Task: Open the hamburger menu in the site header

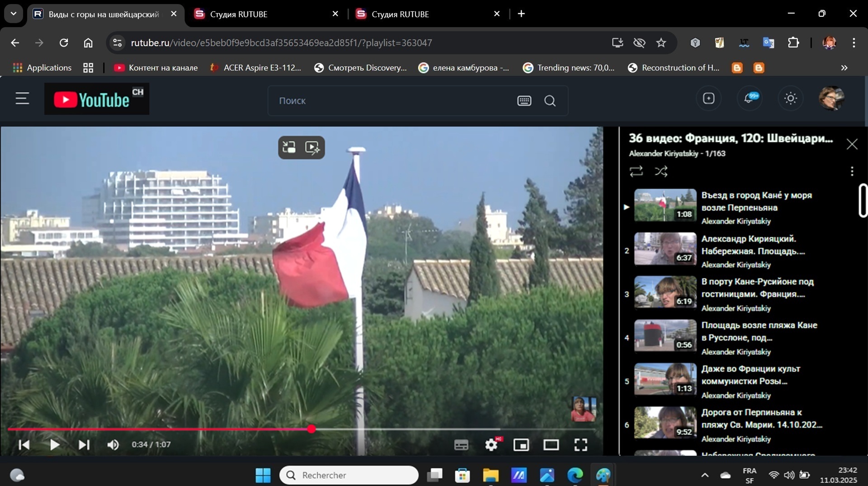Action: point(22,98)
